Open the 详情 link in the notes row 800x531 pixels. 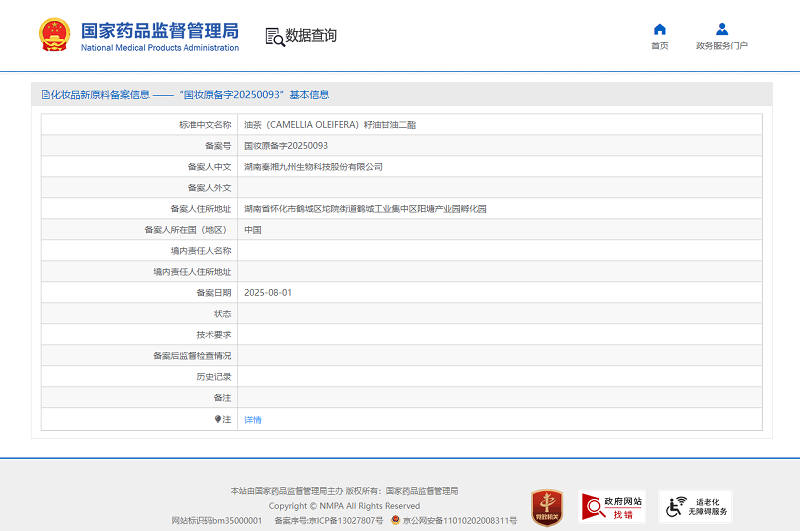253,420
